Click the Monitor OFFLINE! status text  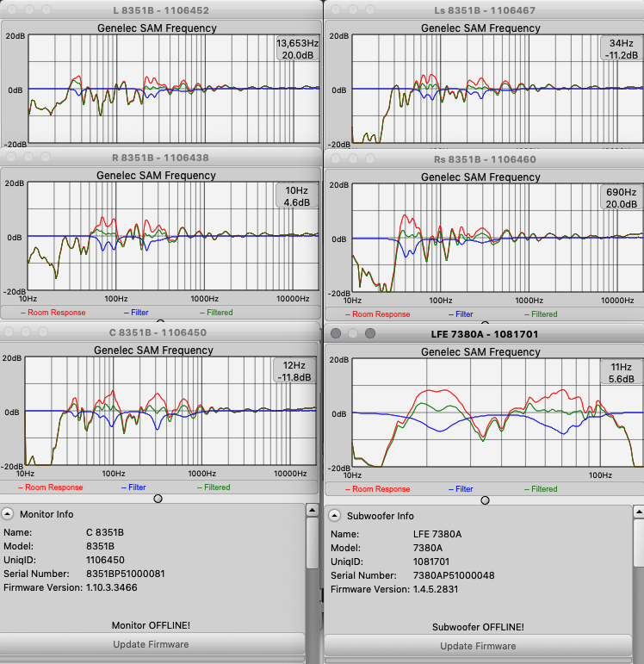point(151,625)
